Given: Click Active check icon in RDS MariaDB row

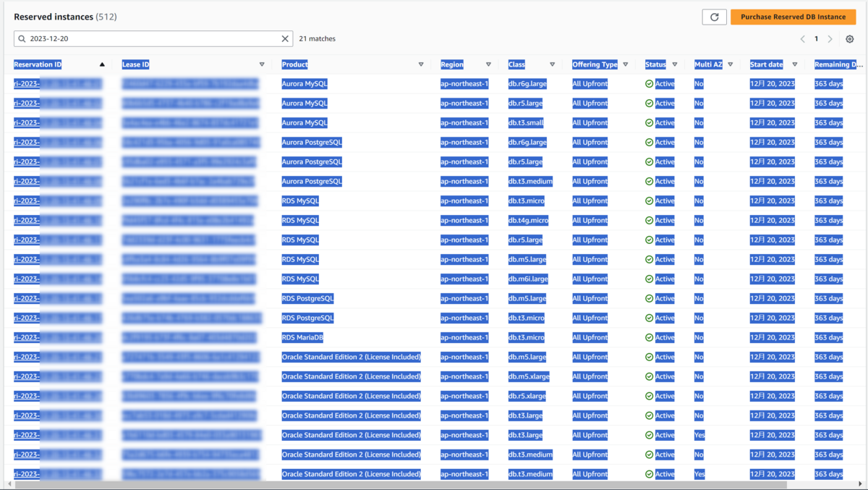Looking at the screenshot, I should pyautogui.click(x=649, y=337).
